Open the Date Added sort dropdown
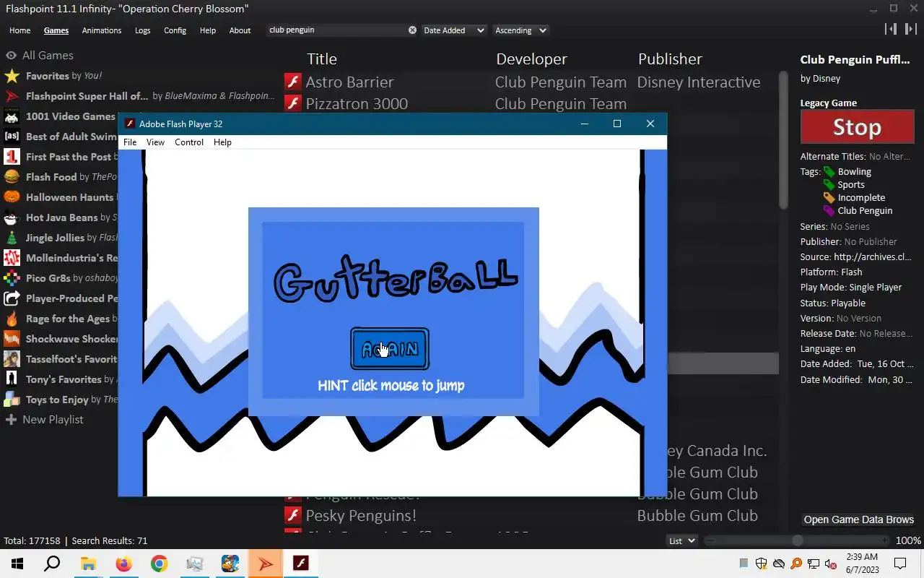Screen dimensions: 924x578 (x=453, y=30)
